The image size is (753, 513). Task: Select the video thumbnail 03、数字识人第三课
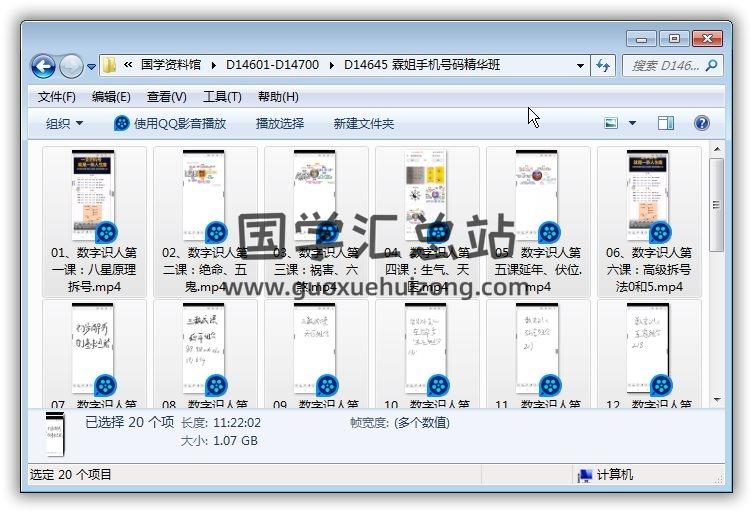pos(315,195)
